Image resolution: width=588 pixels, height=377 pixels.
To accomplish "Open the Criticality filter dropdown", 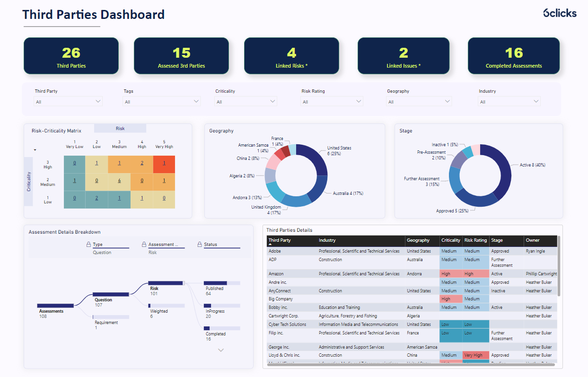I will tap(246, 101).
